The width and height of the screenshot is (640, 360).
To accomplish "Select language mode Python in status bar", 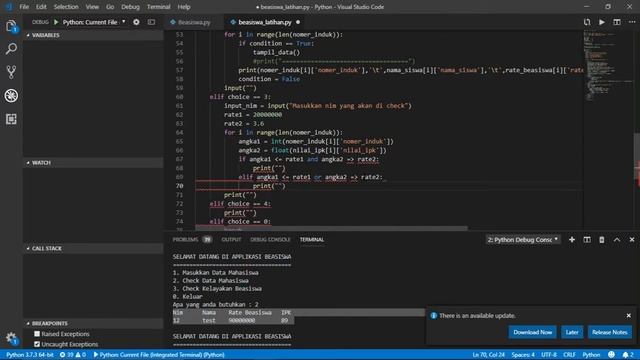I will 591,355.
